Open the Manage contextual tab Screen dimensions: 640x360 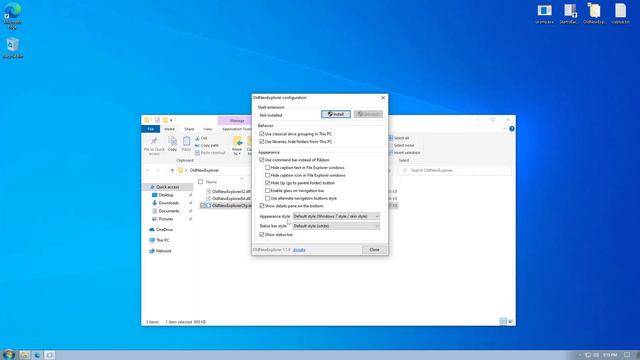click(237, 121)
